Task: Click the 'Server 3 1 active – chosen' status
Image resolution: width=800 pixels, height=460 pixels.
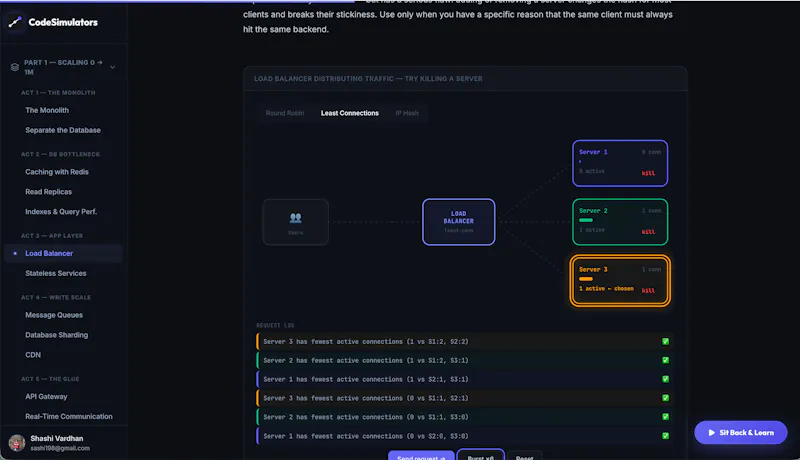Action: coord(606,289)
